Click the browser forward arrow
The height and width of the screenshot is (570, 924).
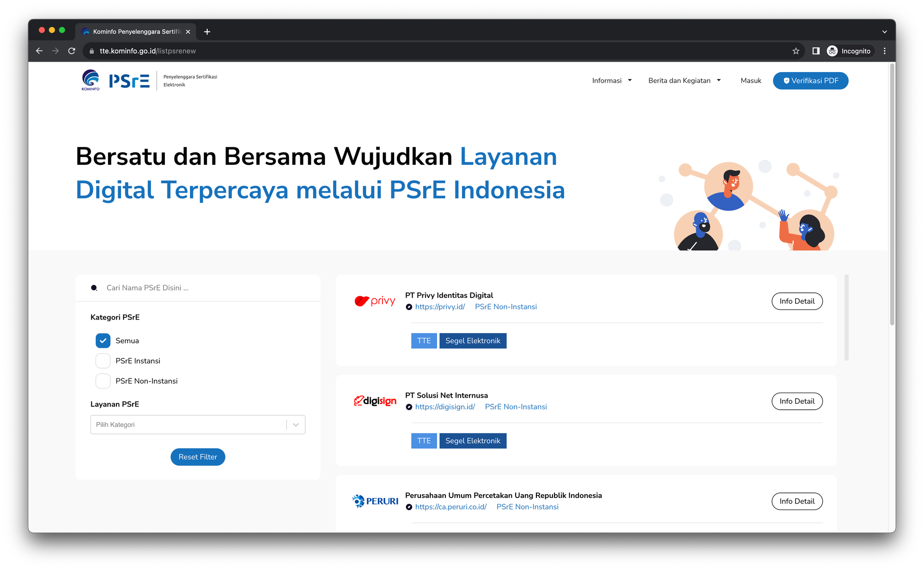(x=55, y=51)
